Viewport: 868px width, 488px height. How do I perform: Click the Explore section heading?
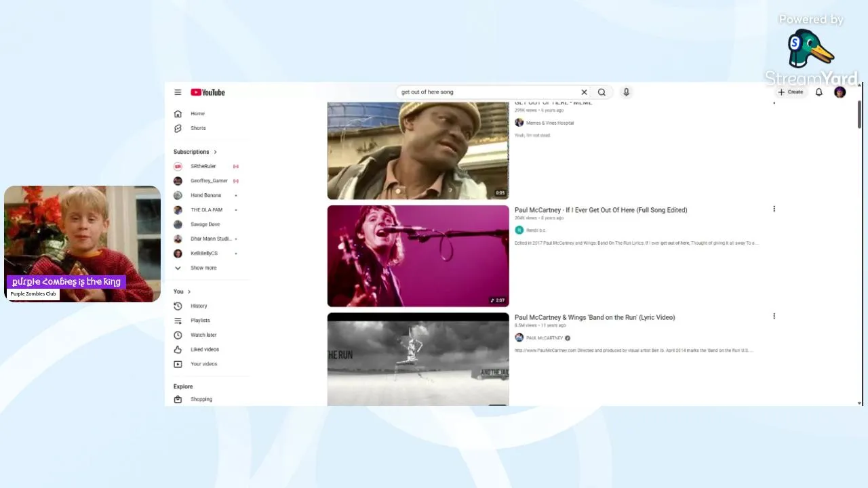pos(183,386)
